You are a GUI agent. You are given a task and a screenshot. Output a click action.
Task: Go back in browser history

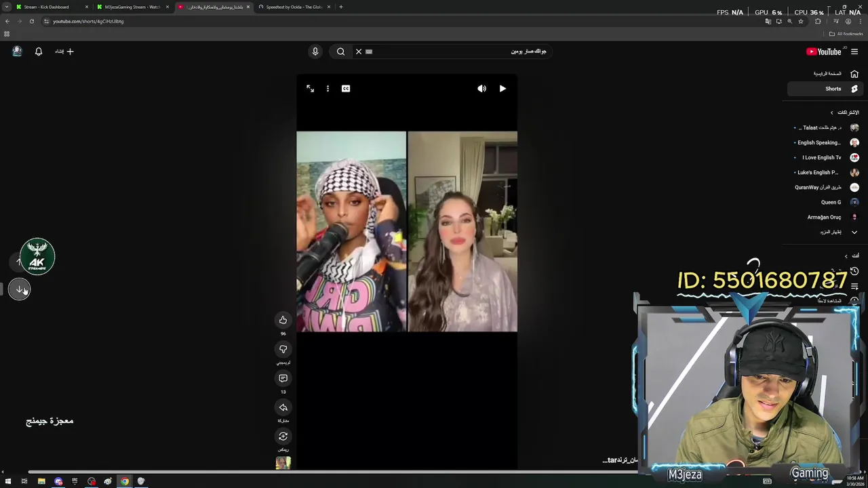(x=7, y=21)
